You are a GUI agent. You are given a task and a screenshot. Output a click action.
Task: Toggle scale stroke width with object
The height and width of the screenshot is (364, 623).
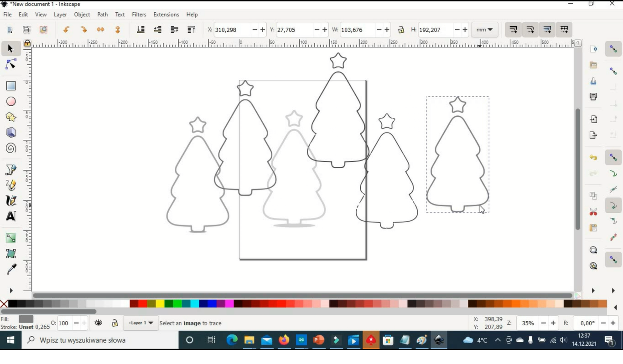click(x=513, y=30)
